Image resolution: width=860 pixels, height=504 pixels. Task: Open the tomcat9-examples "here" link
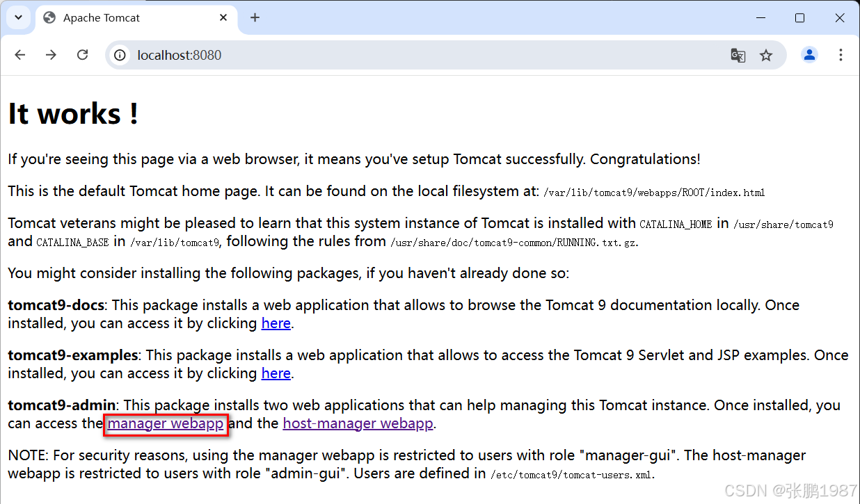[276, 373]
